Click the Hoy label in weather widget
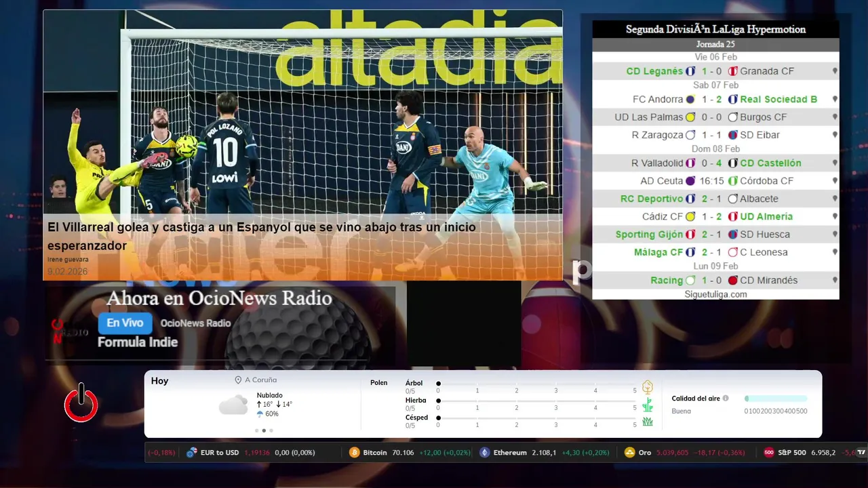This screenshot has width=868, height=488. click(x=159, y=381)
